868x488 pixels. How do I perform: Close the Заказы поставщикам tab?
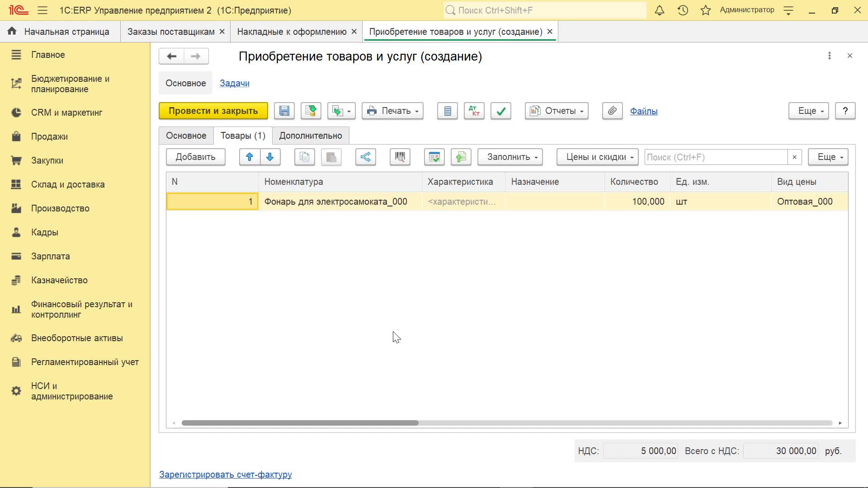point(222,32)
